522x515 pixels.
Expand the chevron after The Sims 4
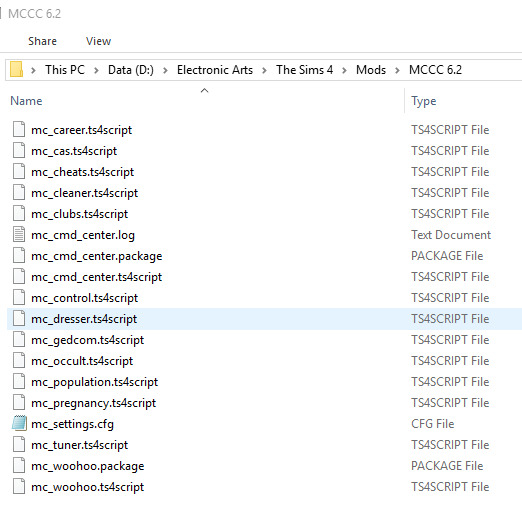click(345, 70)
